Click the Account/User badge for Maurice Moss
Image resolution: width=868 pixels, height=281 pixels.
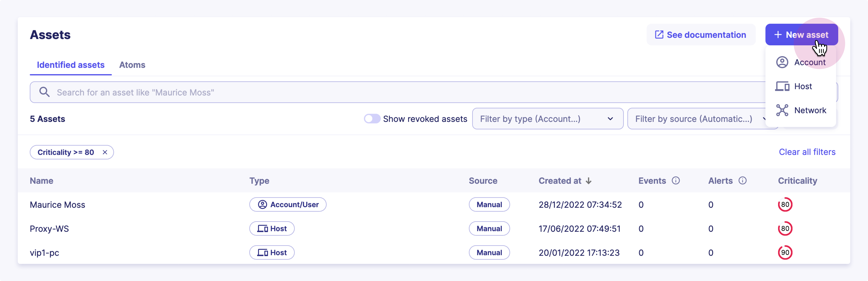288,204
